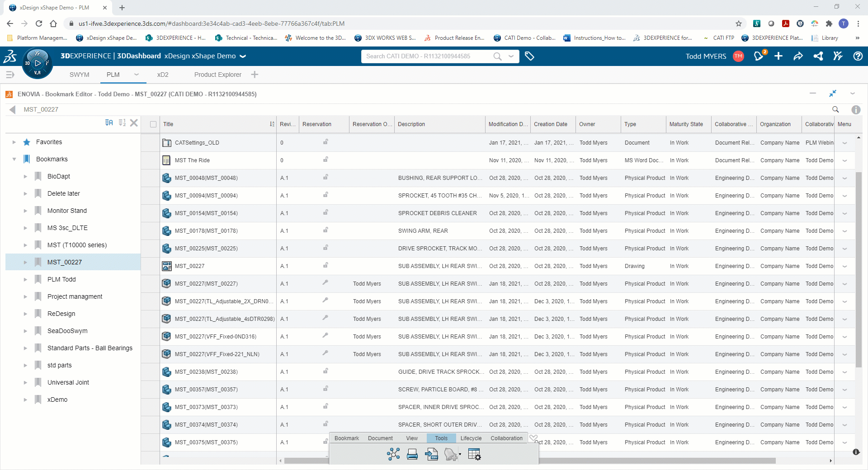
Task: Switch to the Product Explorer tab
Action: point(218,75)
